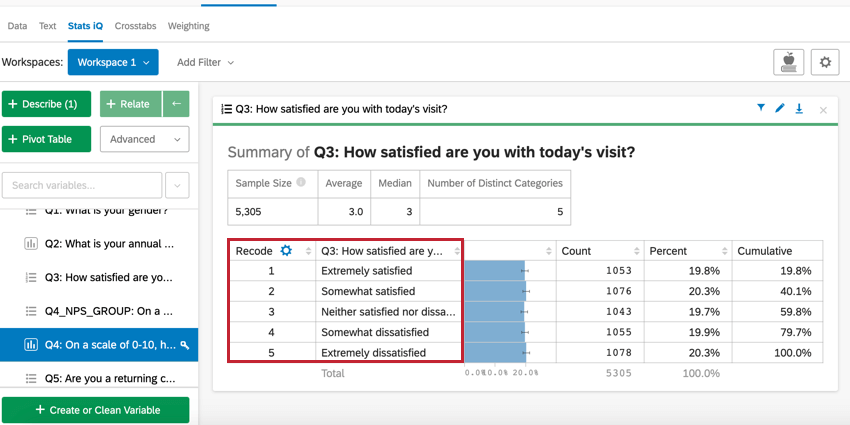Open workspace settings gear button

(x=825, y=62)
